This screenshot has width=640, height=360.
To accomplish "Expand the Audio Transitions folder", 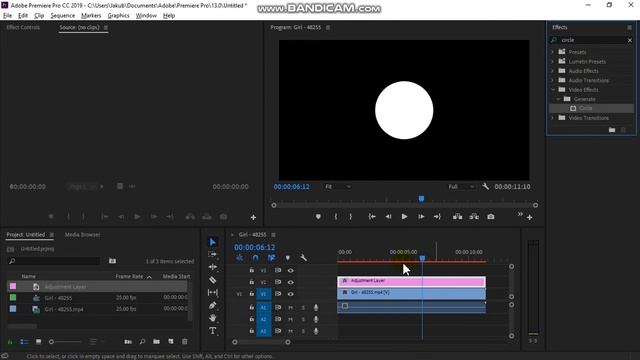I will click(x=553, y=80).
